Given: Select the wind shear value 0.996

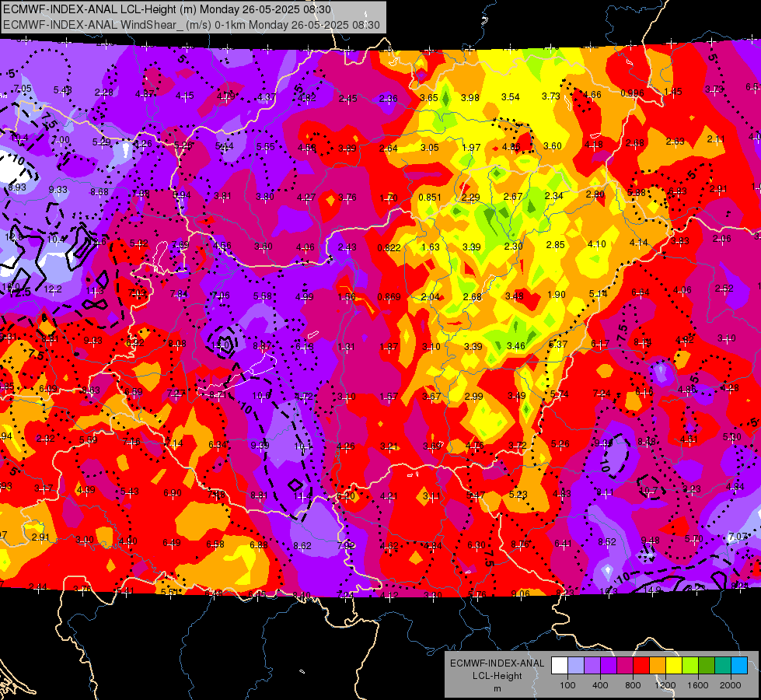Looking at the screenshot, I should click(x=633, y=93).
